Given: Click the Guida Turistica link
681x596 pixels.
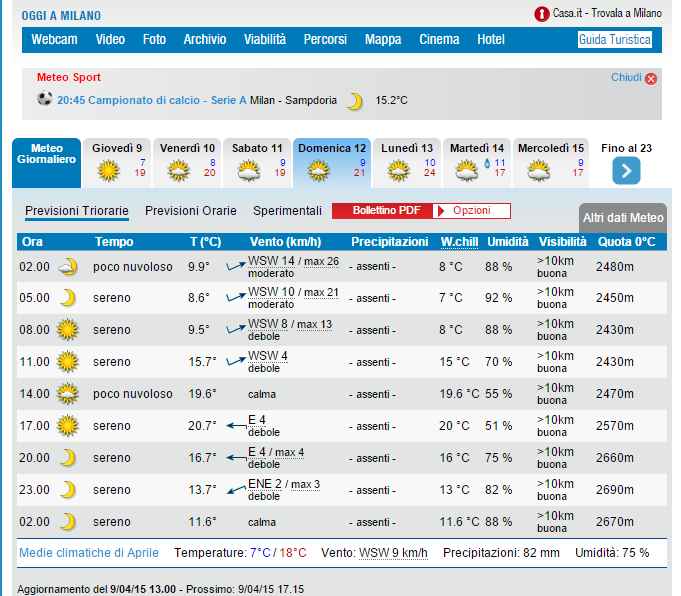Looking at the screenshot, I should [614, 40].
